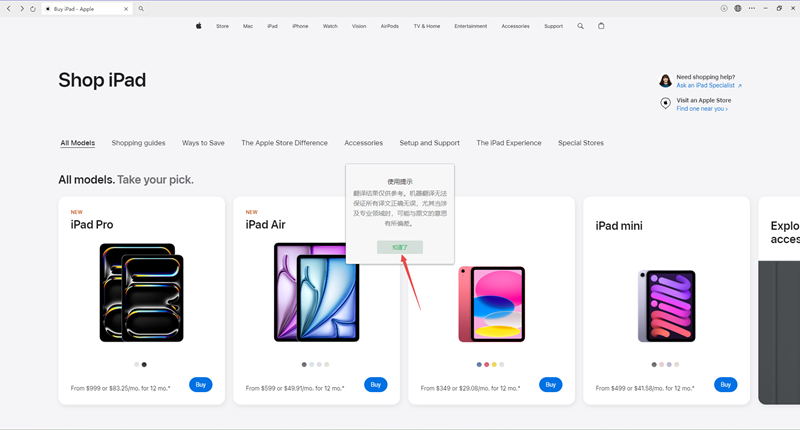800x430 pixels.
Task: Go back using the browser back arrow
Action: pyautogui.click(x=9, y=9)
